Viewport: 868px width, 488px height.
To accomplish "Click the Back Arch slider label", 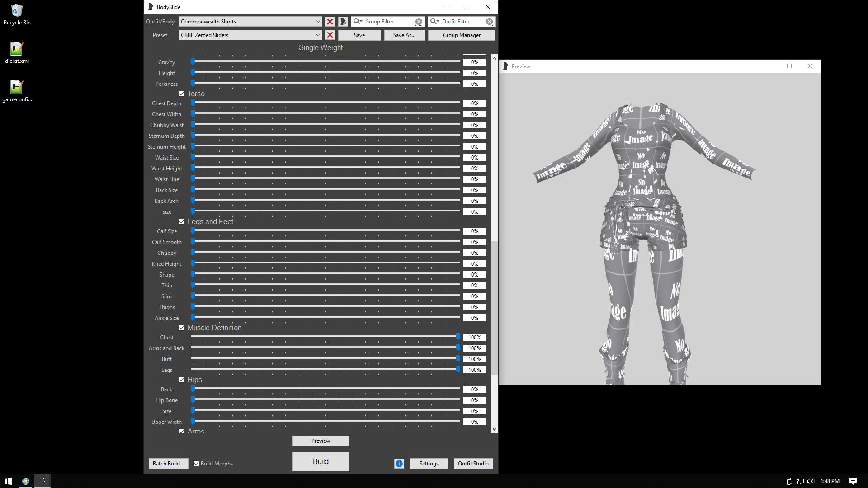I will point(166,201).
